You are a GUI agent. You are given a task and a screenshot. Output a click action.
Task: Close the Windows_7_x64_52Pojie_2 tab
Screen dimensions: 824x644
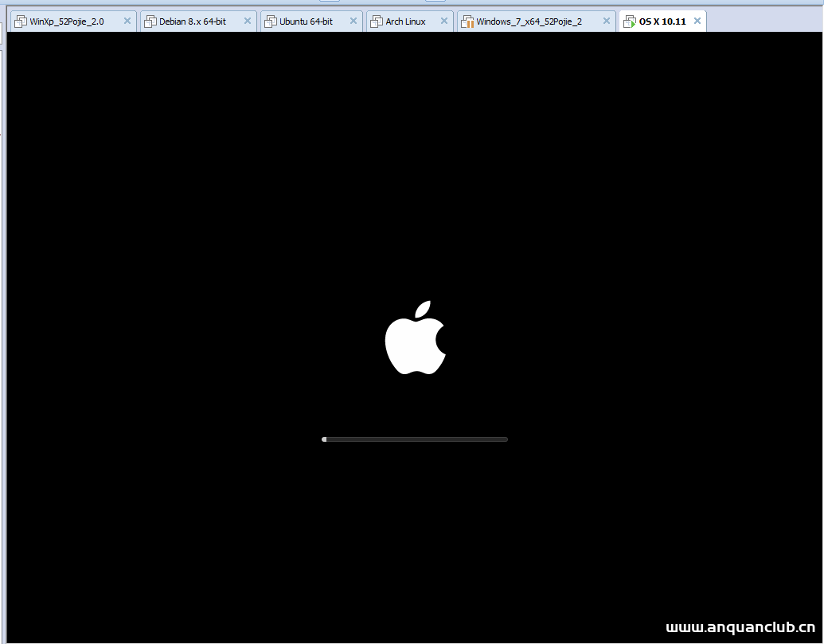[x=606, y=21]
